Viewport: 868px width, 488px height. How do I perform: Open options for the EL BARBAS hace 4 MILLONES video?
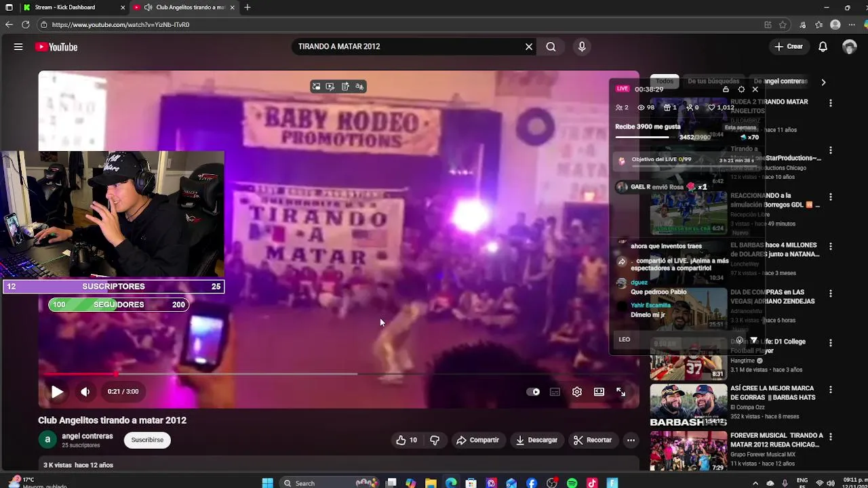831,246
